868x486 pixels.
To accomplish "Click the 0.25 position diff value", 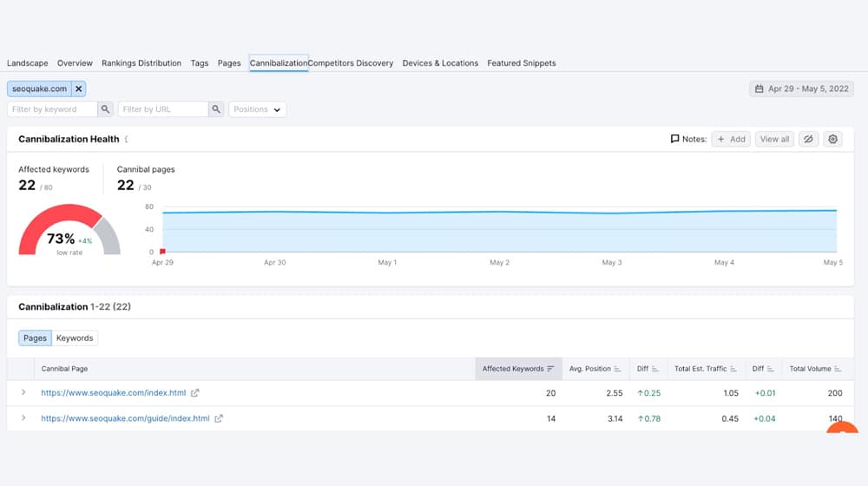I will tap(648, 393).
